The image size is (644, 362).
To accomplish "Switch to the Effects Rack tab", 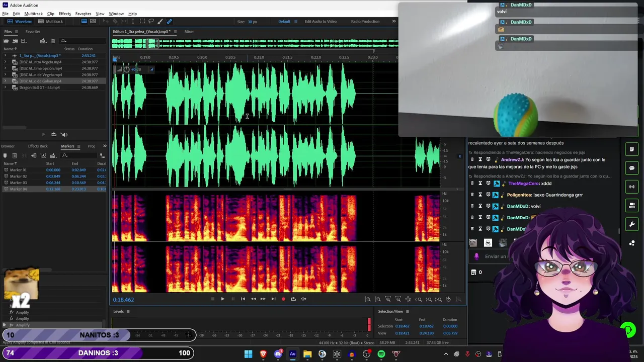I will click(38, 146).
